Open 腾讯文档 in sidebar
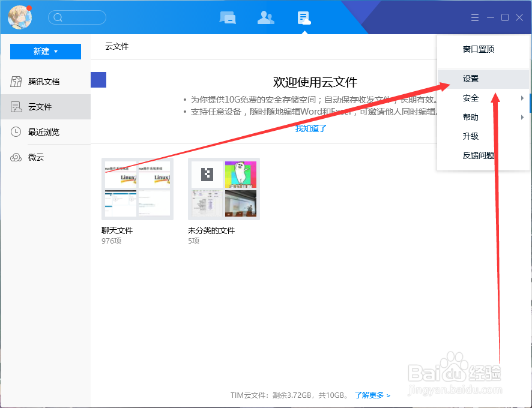Screen dimensions: 532x408 point(46,82)
